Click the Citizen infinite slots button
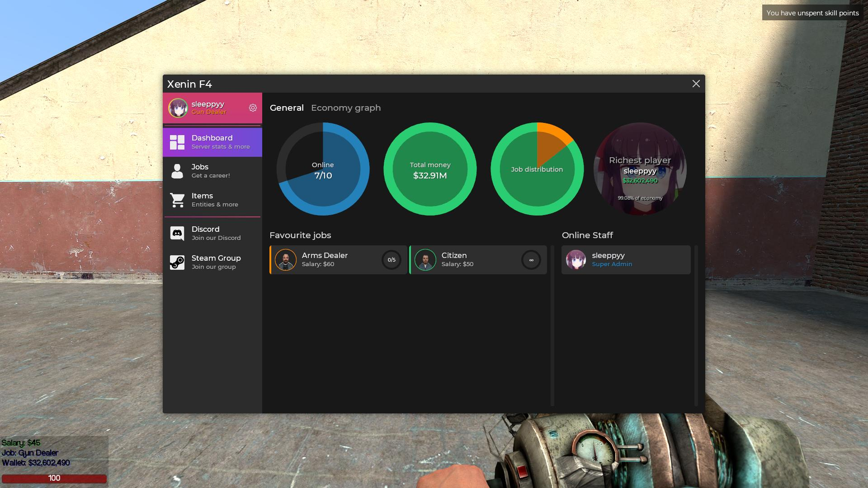 [530, 259]
